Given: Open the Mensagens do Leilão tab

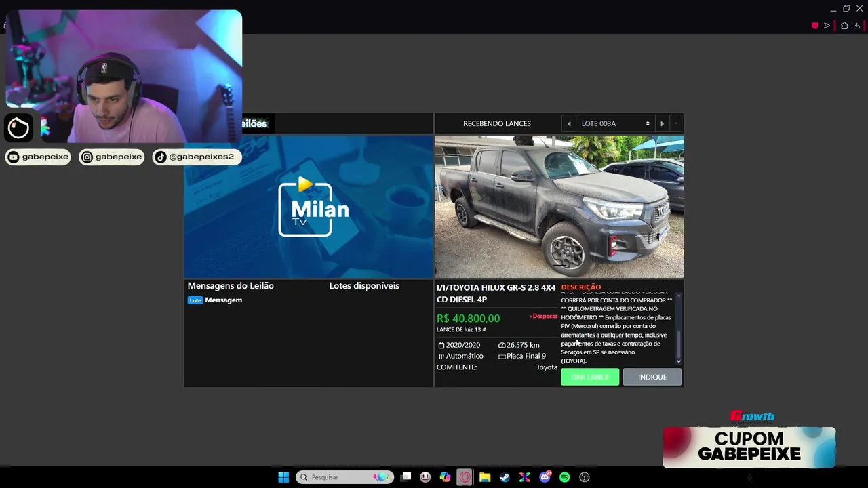Looking at the screenshot, I should tap(231, 286).
